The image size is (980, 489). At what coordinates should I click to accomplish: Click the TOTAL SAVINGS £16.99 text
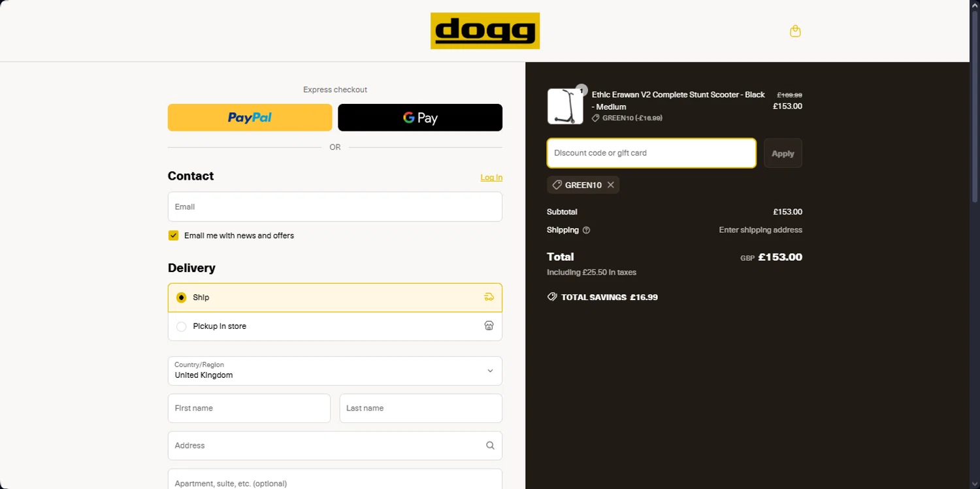pyautogui.click(x=610, y=297)
